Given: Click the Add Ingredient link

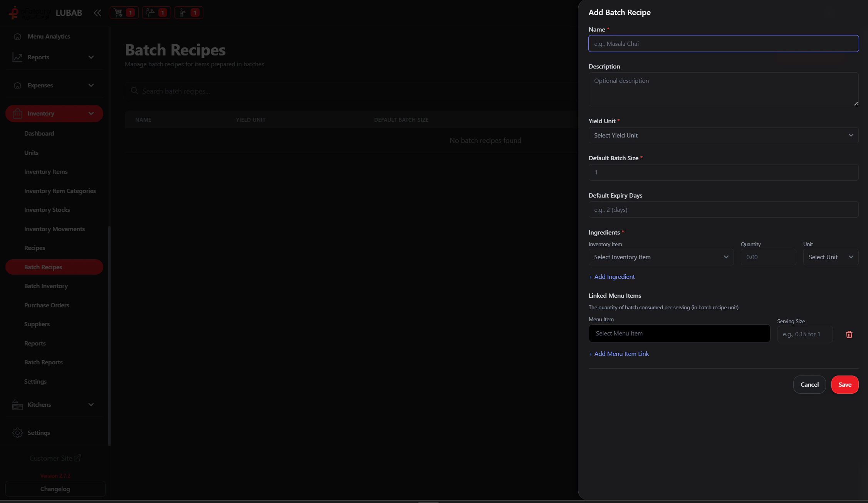Looking at the screenshot, I should tap(612, 277).
